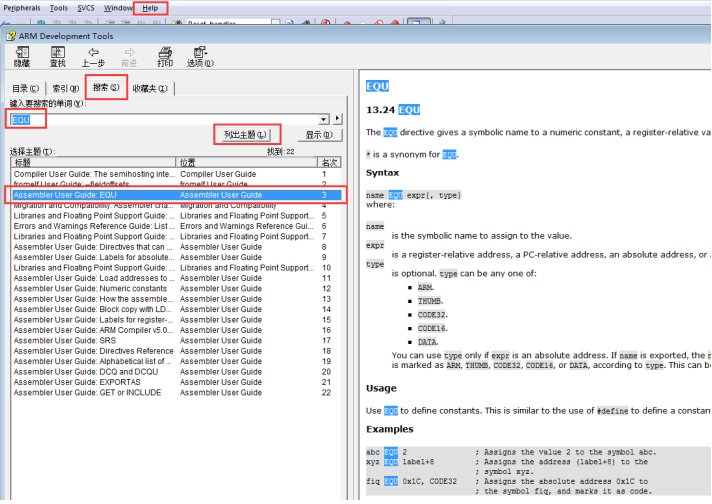Click the 'Syntax' heading in the help page

point(382,173)
